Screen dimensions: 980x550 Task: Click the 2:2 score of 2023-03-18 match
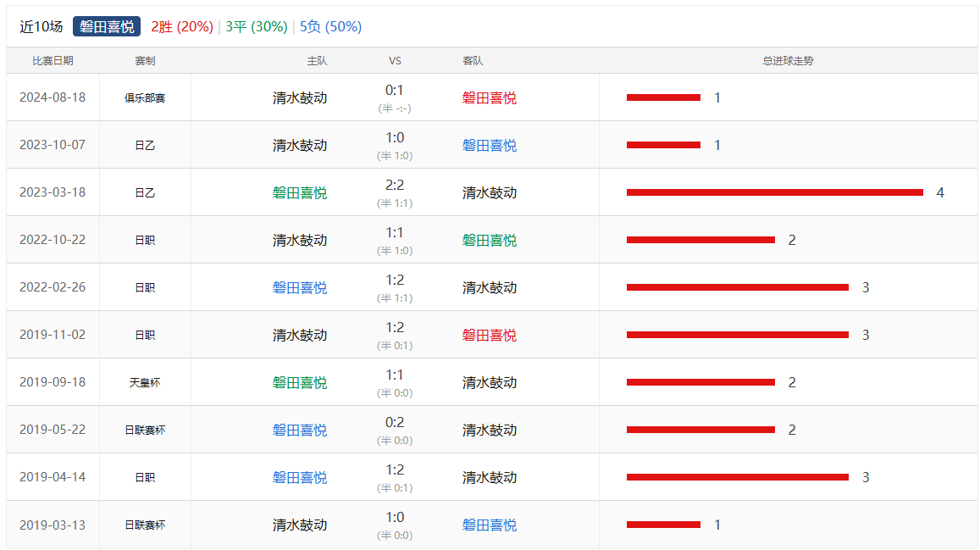(x=395, y=185)
